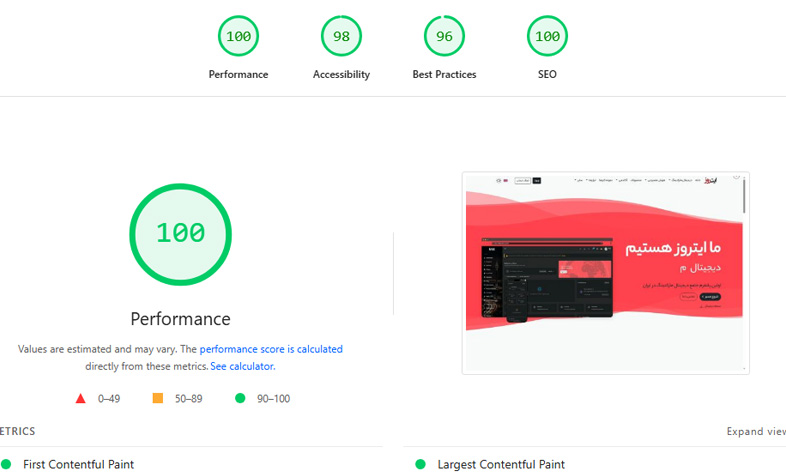786x473 pixels.
Task: Select the Accessibility category label
Action: [x=341, y=74]
